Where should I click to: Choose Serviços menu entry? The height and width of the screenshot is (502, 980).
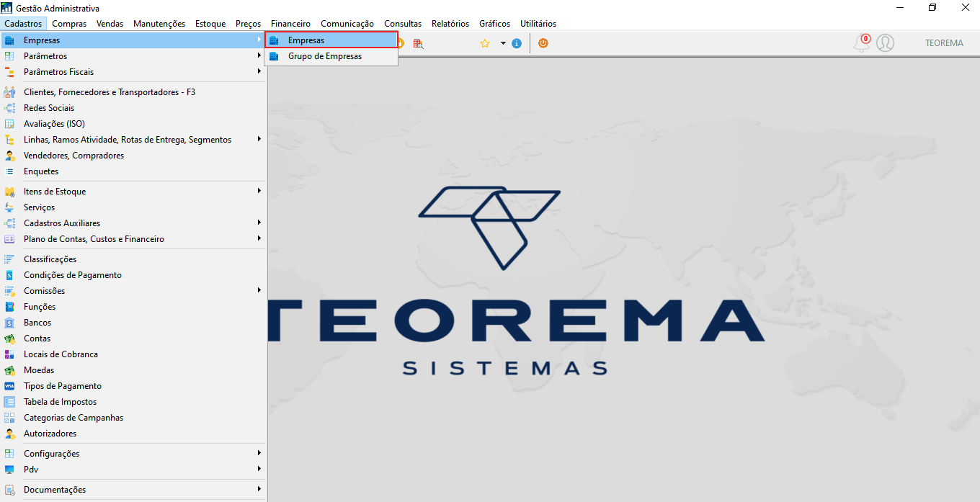pos(133,207)
